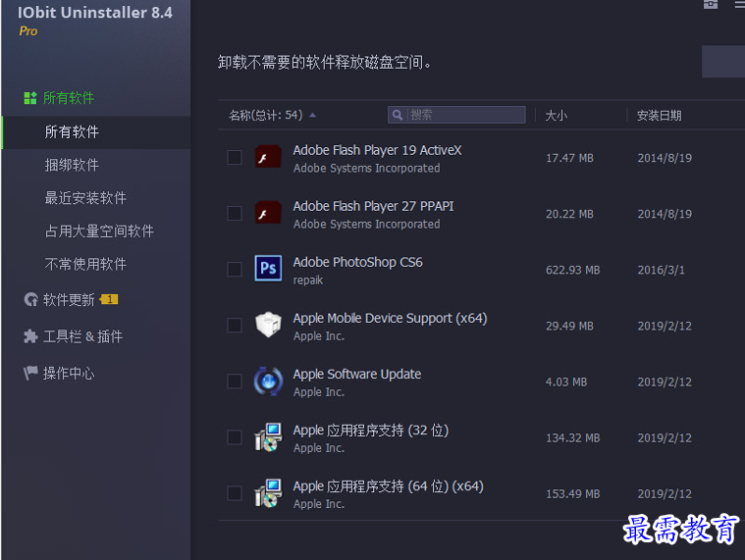Click the Adobe PhotoShop CS6 Ps icon
745x560 pixels.
tap(268, 269)
